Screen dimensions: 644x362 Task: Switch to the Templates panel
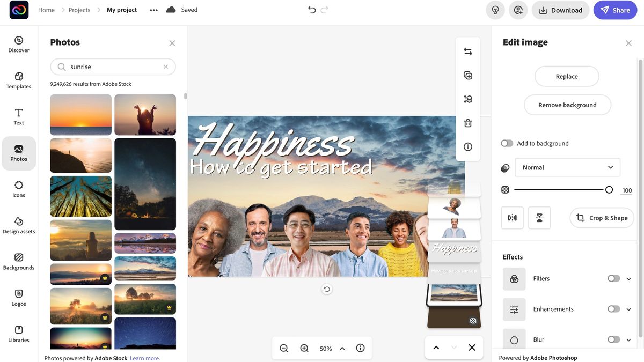pos(18,80)
